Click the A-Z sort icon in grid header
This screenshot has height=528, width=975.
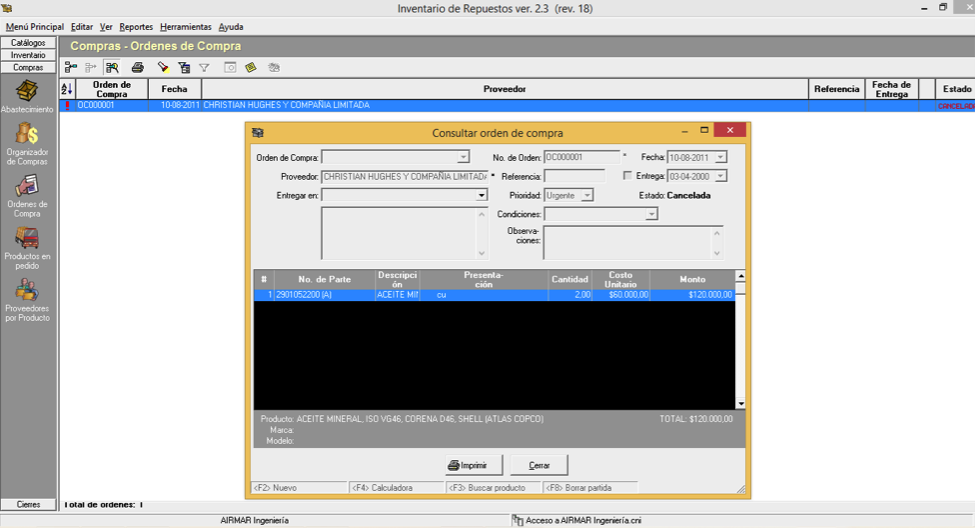coord(67,89)
